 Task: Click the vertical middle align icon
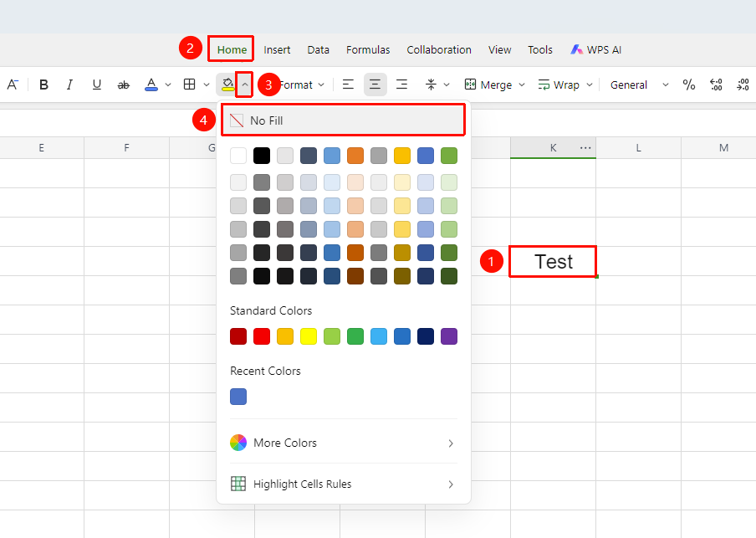tap(431, 85)
